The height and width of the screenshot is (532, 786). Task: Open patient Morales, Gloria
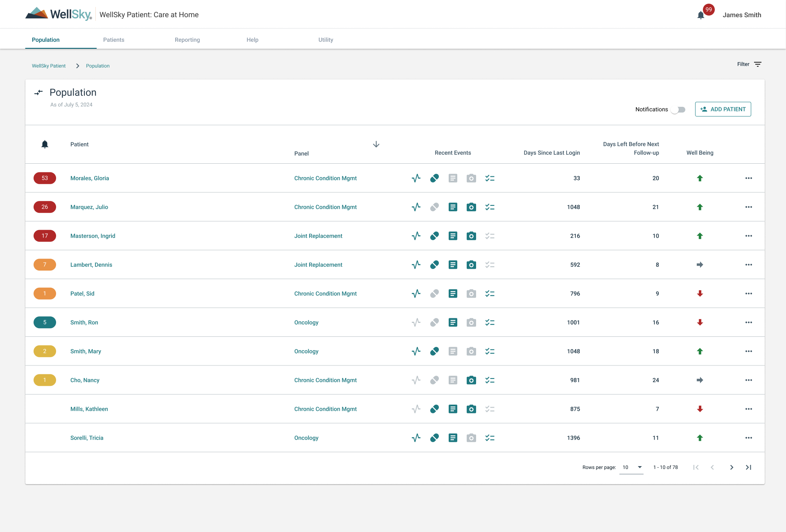[90, 178]
